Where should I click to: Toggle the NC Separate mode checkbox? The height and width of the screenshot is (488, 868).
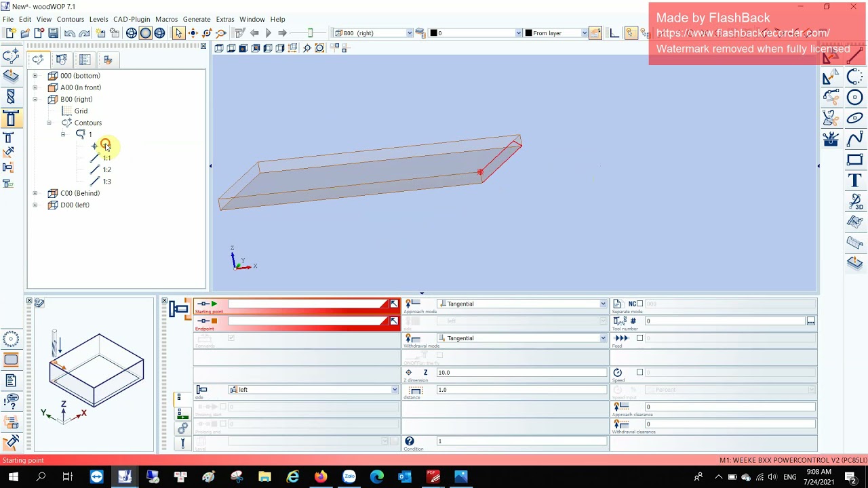coord(639,304)
